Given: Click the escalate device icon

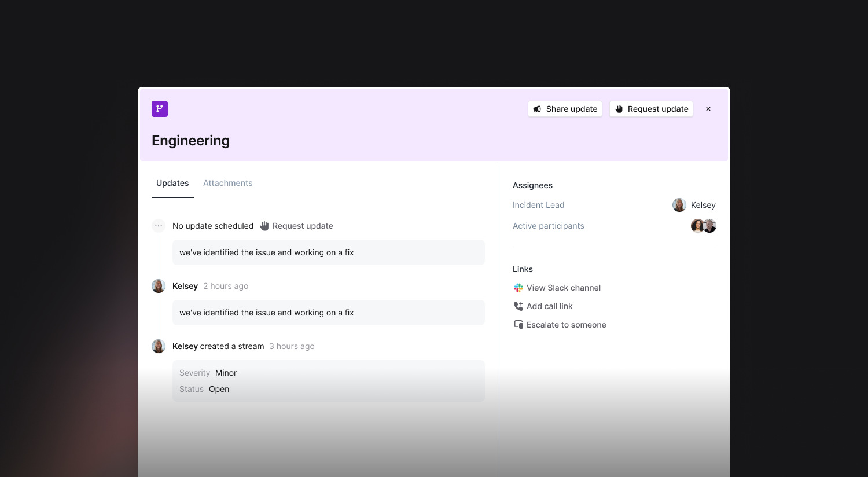Looking at the screenshot, I should point(518,325).
